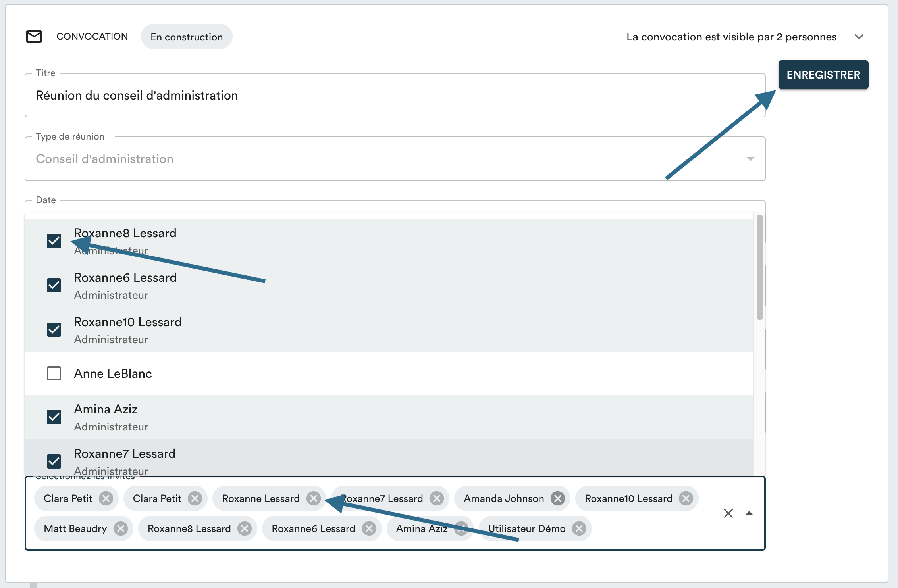This screenshot has width=898, height=588.
Task: Remove Roxanne10 Lessard chip
Action: tap(686, 498)
